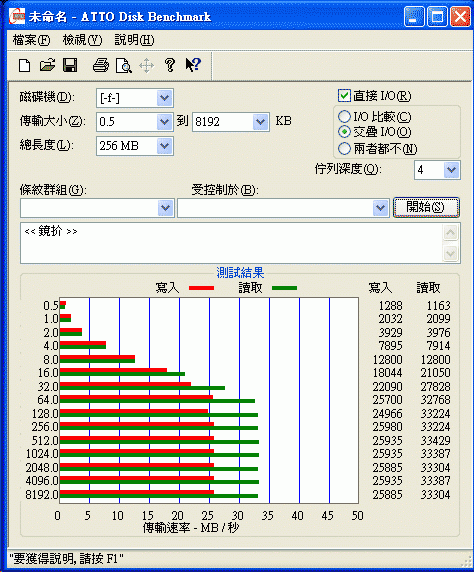The height and width of the screenshot is (572, 474).
Task: Click the 讀取 results column header
Action: (428, 288)
